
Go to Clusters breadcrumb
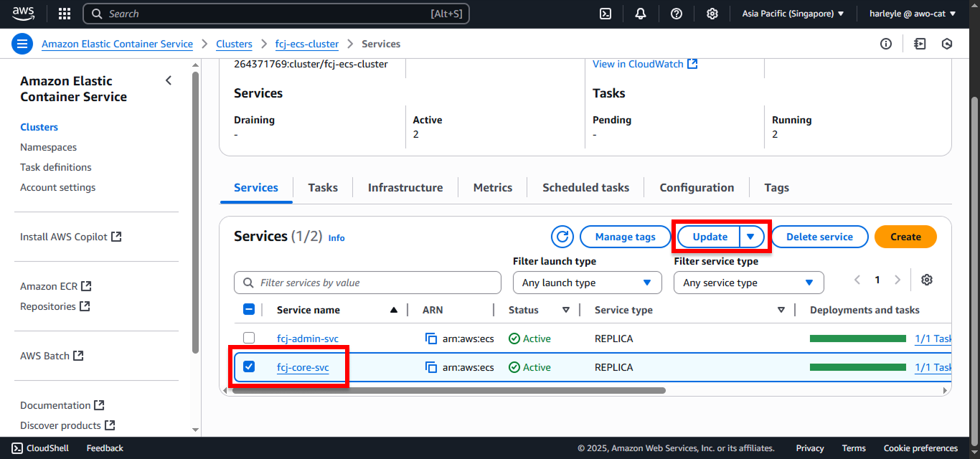[234, 44]
